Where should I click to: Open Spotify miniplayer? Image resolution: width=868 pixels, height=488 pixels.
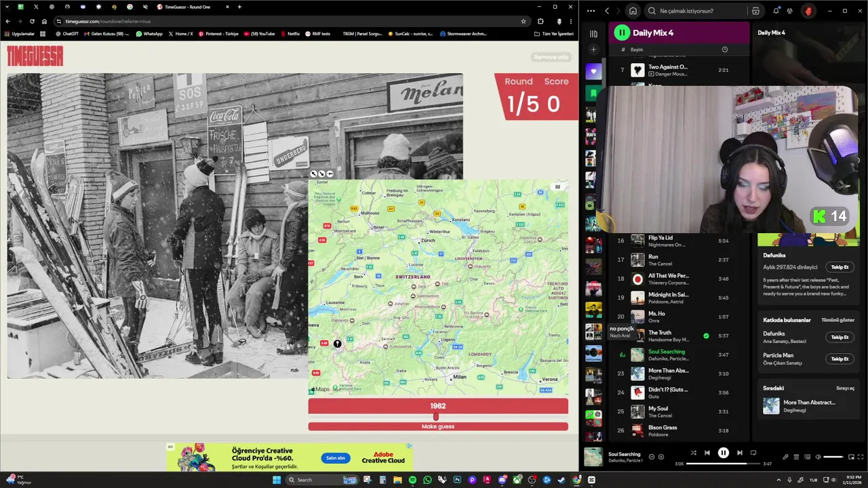coord(851,457)
